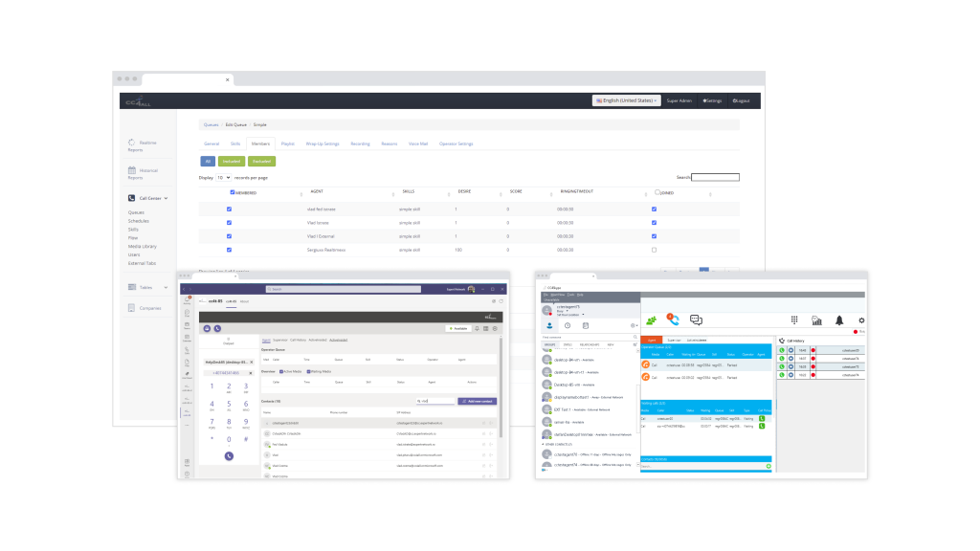Switch to the Playlist tab
980x551 pixels.
287,143
